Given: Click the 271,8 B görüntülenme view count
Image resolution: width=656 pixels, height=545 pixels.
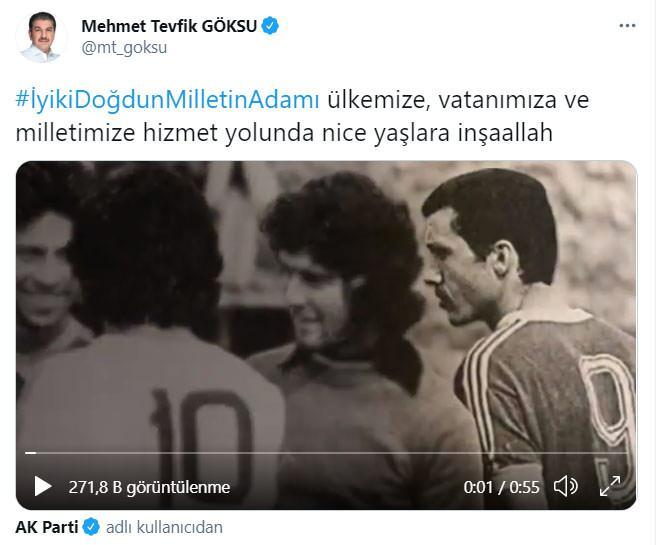Looking at the screenshot, I should 149,487.
